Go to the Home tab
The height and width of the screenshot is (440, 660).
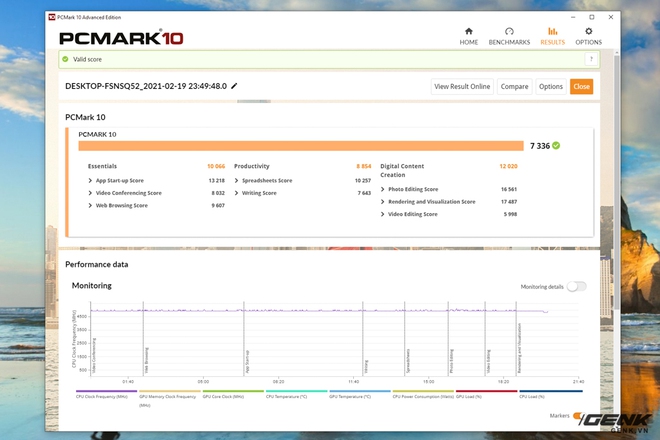[x=468, y=37]
